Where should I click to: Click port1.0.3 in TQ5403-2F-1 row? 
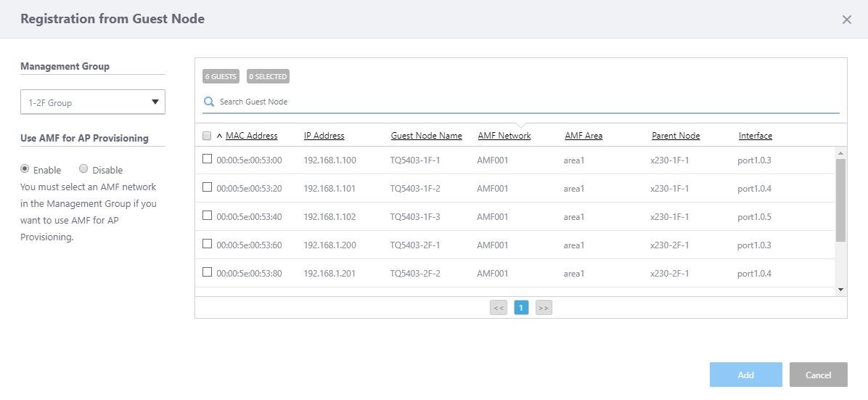[755, 245]
